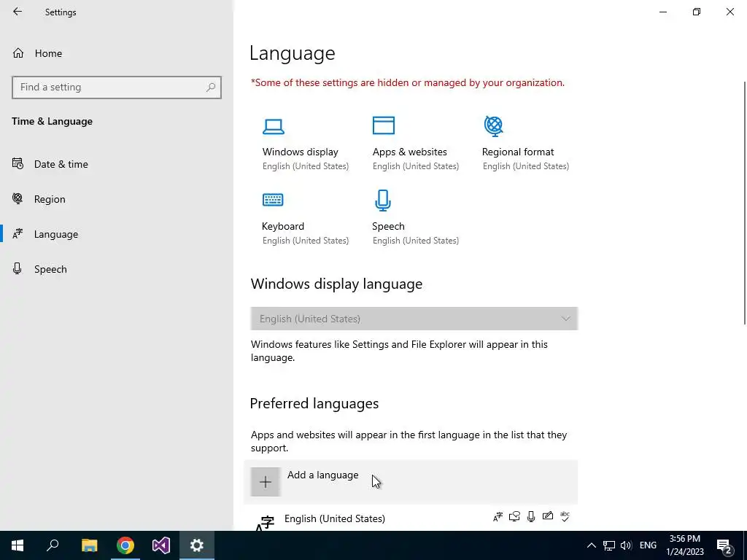
Task: Click the Speech microphone tile icon
Action: point(383,200)
